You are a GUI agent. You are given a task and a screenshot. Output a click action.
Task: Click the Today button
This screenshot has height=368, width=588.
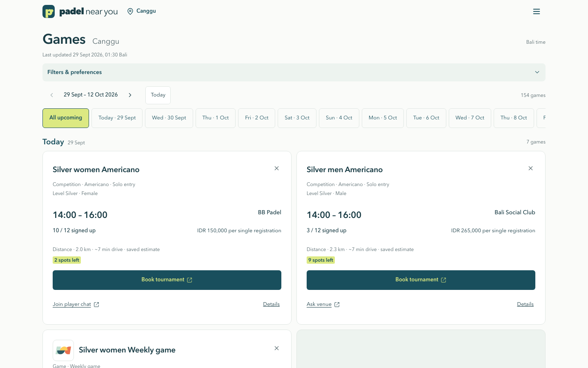(158, 95)
